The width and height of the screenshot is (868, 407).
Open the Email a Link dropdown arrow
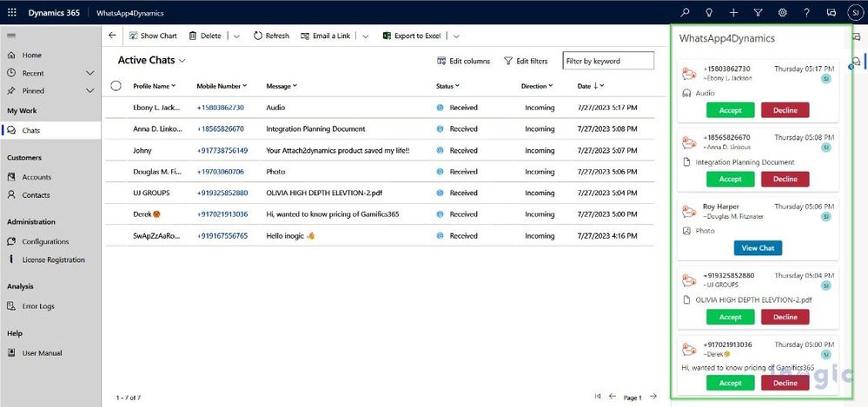point(365,36)
